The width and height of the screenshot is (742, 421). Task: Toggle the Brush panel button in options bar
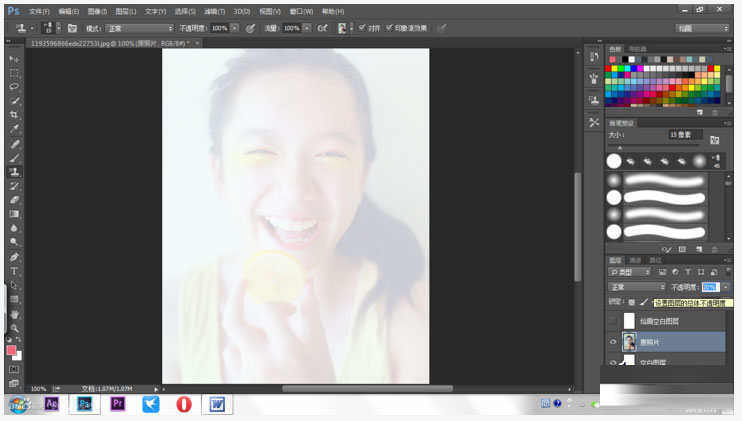[x=72, y=28]
